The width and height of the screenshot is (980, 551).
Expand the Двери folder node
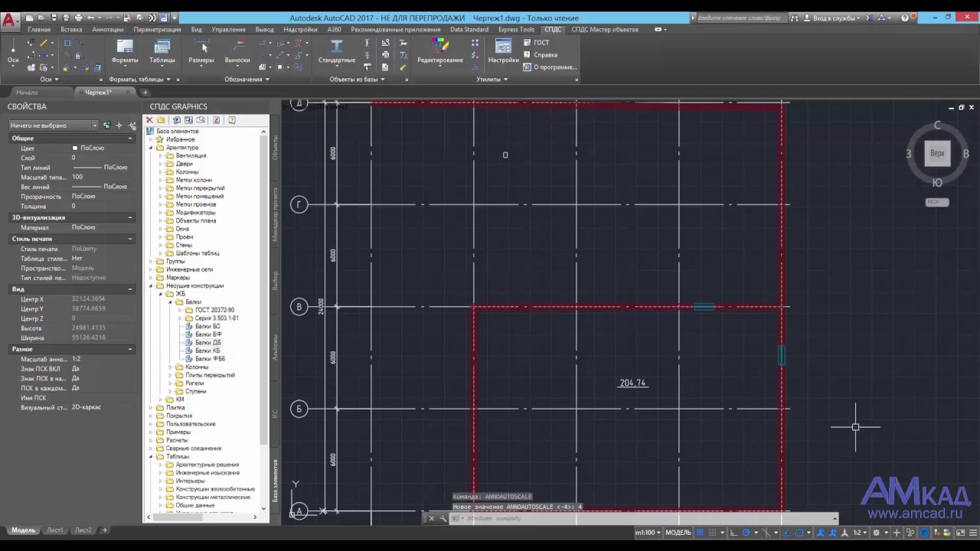coord(161,164)
